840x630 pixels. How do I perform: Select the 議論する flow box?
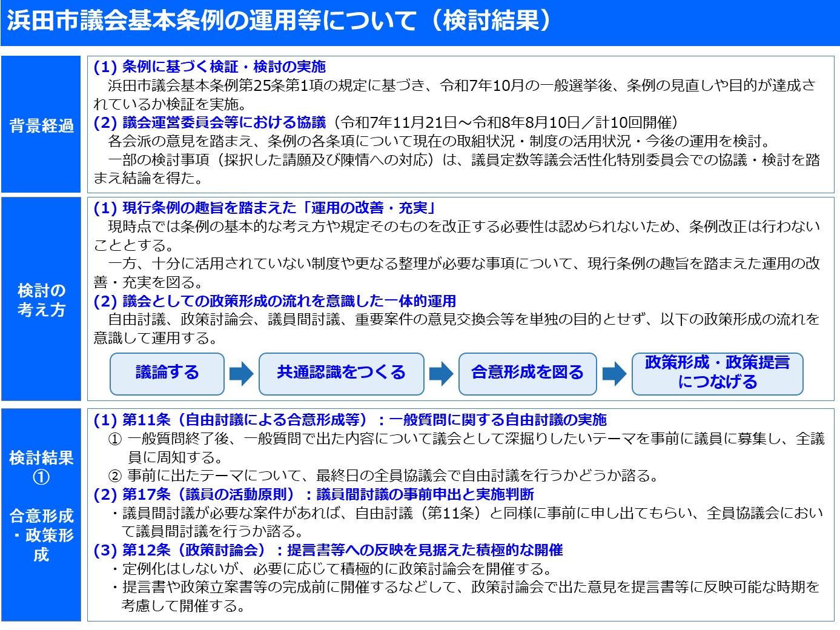[x=167, y=374]
